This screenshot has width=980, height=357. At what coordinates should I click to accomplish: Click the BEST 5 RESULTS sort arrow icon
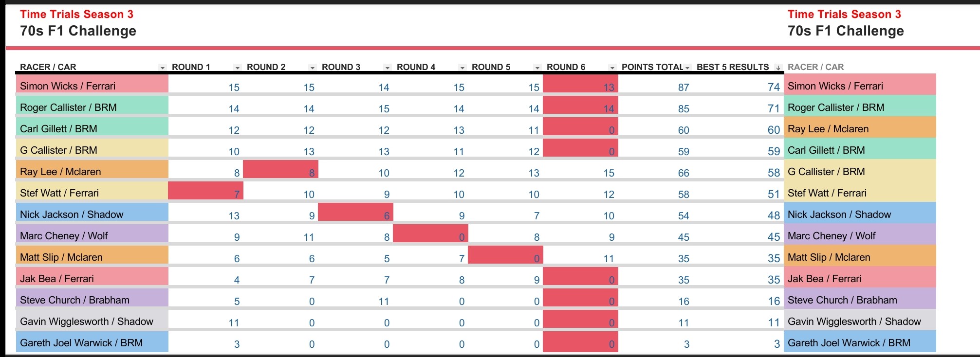click(x=778, y=68)
